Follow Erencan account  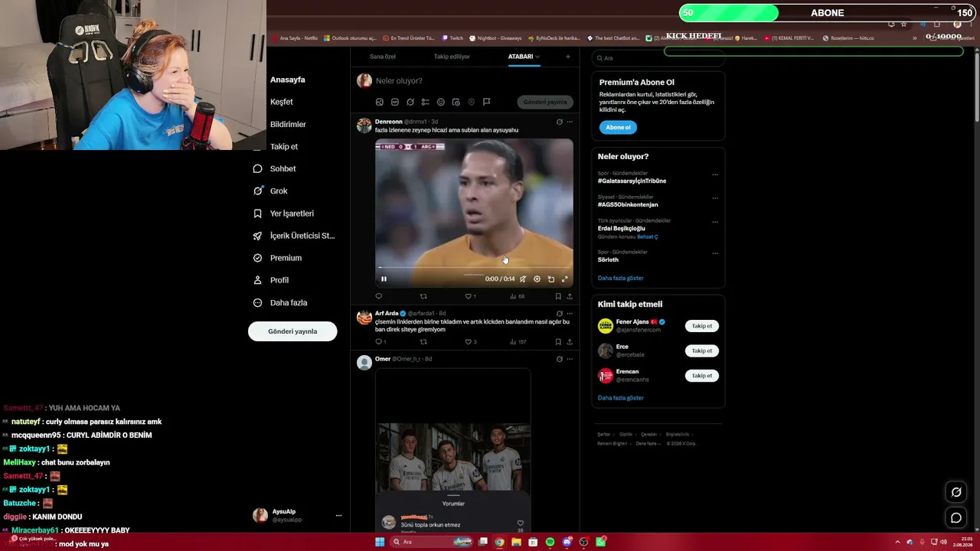point(701,376)
